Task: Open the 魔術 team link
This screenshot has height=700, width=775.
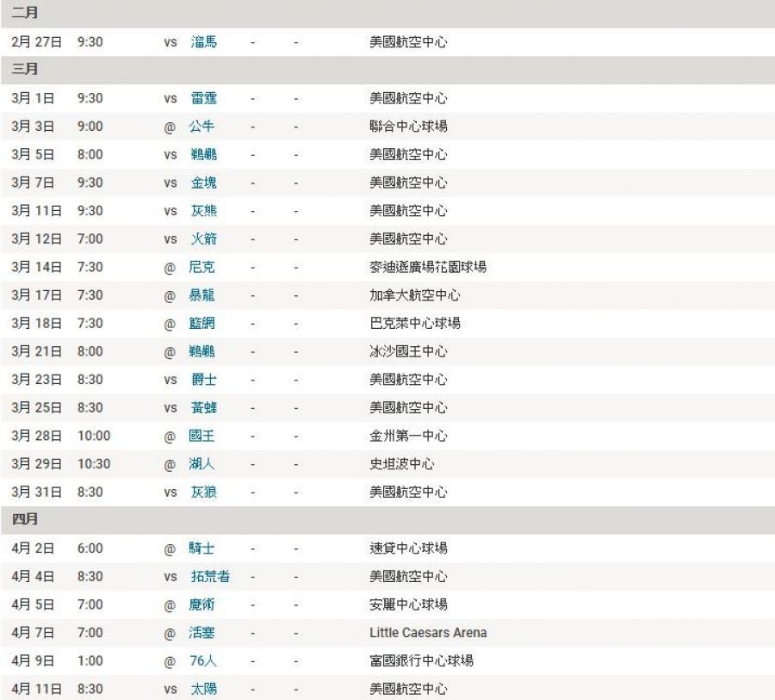Action: coord(201,605)
